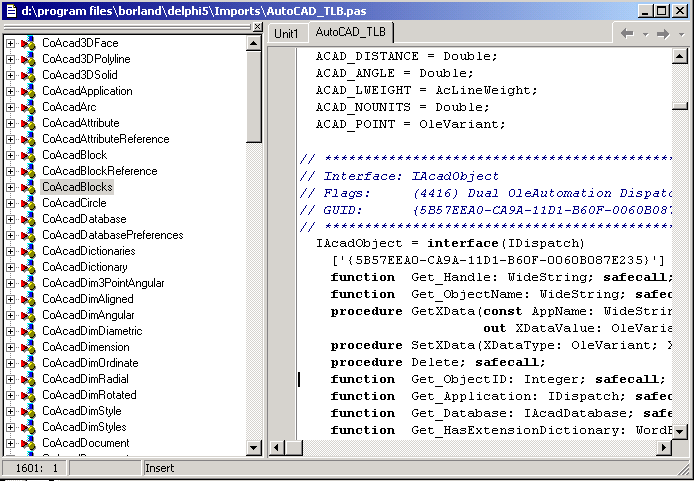Click the Insert mode status bar indicator
This screenshot has height=481, width=694.
[x=159, y=468]
